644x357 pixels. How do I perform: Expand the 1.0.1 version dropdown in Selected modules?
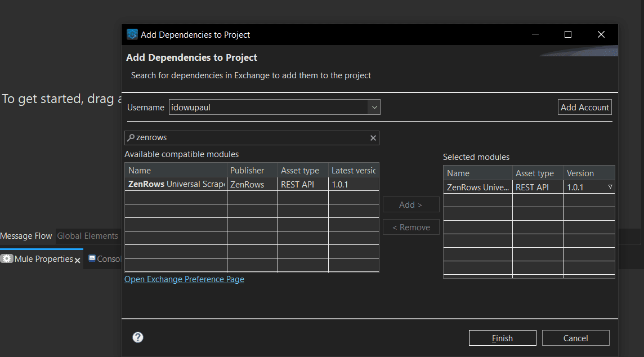coord(610,187)
